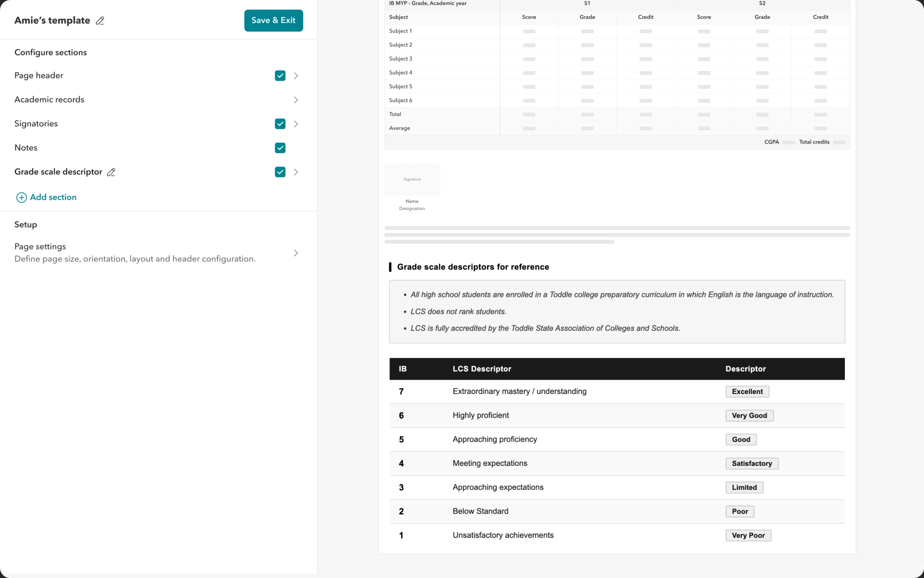Image resolution: width=924 pixels, height=578 pixels.
Task: Open Page settings chevron arrow
Action: pyautogui.click(x=296, y=253)
